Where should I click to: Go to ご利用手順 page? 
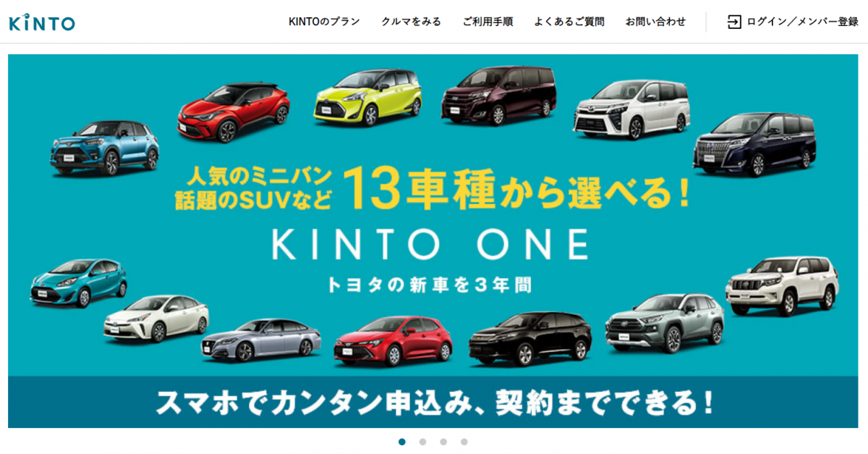click(x=488, y=22)
